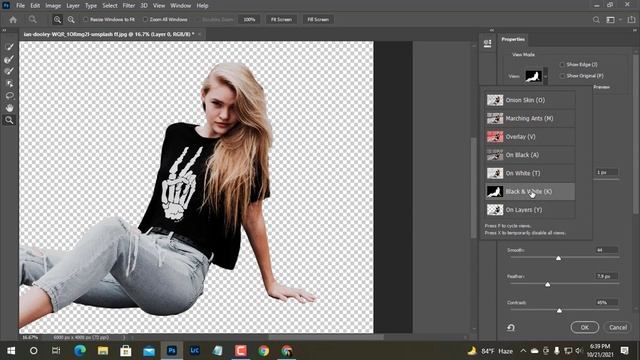The width and height of the screenshot is (640, 360).
Task: Confirm with the OK button
Action: (584, 327)
